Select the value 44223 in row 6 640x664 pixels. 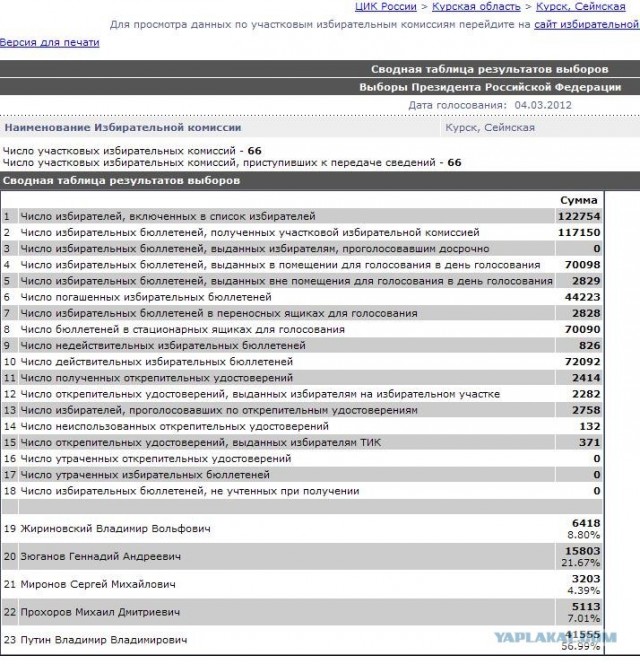(x=582, y=297)
